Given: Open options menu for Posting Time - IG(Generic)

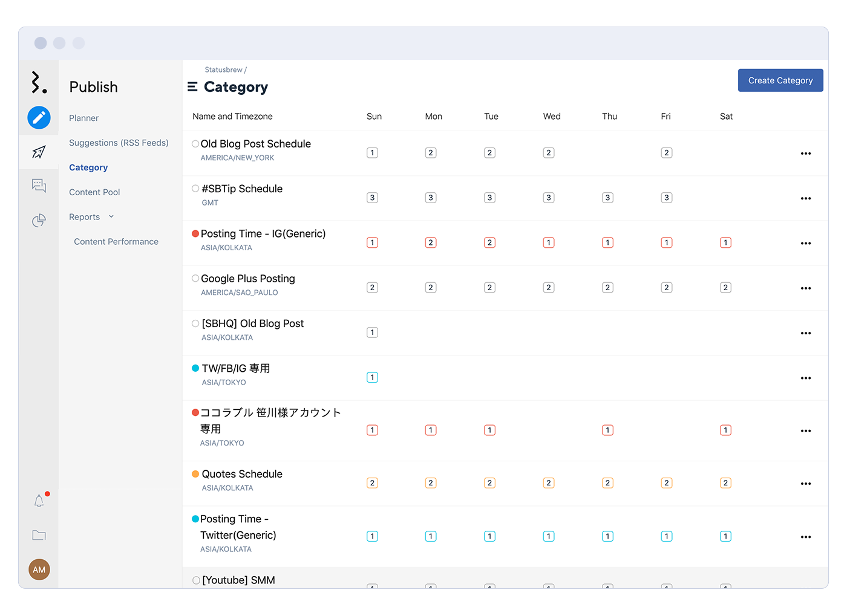Looking at the screenshot, I should point(805,242).
